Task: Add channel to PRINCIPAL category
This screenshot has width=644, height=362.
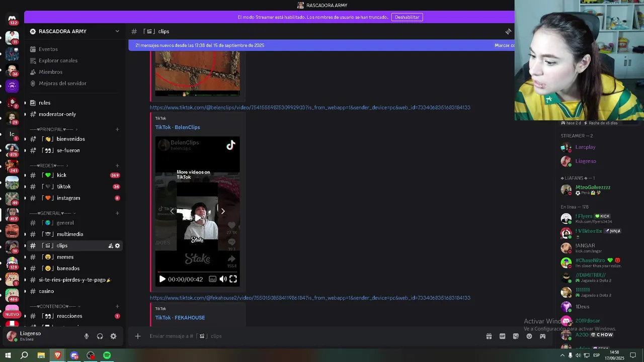Action: click(x=117, y=130)
